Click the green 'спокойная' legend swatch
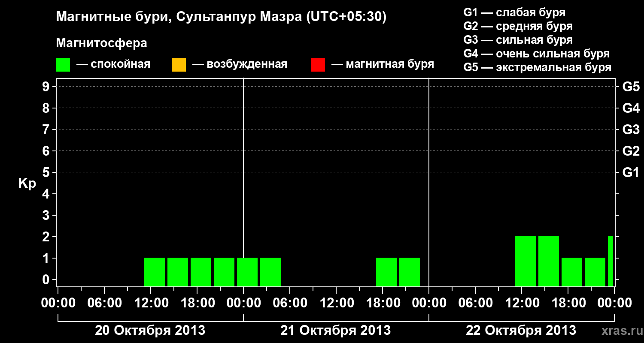 click(x=63, y=65)
